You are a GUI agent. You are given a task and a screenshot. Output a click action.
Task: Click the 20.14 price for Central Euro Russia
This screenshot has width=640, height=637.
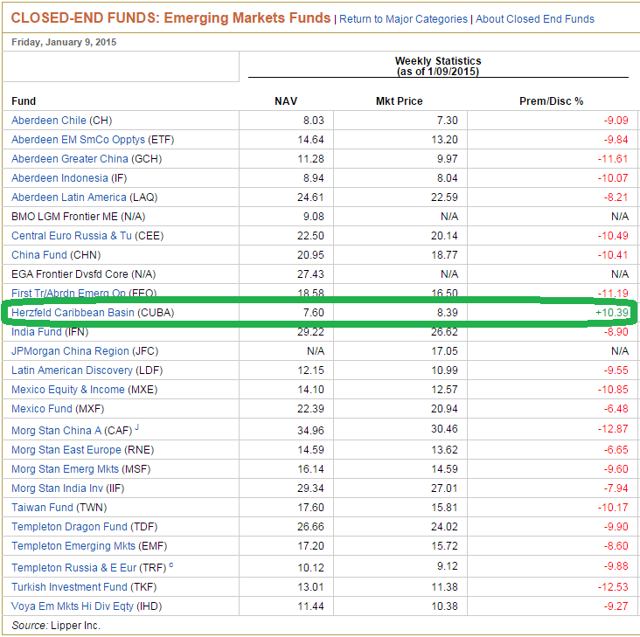[444, 236]
